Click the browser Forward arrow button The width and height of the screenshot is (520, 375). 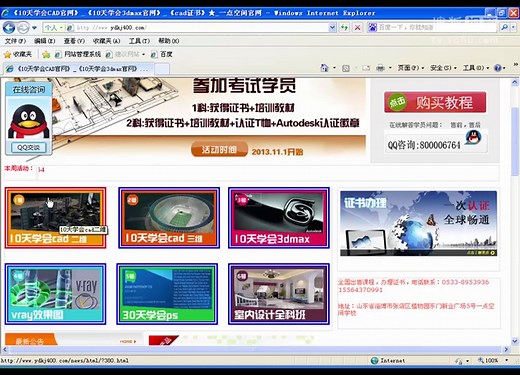[23, 27]
